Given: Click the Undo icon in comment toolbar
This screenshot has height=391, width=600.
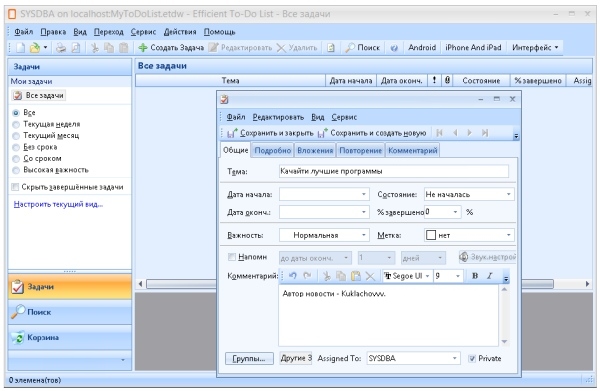Looking at the screenshot, I should (x=293, y=276).
